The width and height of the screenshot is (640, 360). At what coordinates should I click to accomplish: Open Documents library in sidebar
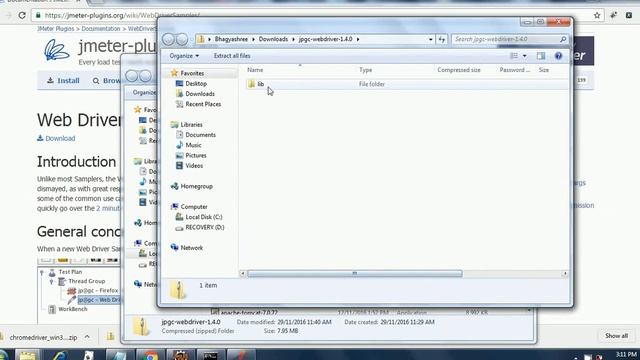tap(200, 135)
